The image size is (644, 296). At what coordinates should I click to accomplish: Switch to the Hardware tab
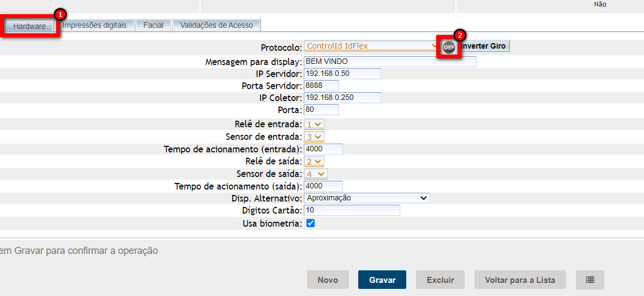(29, 26)
